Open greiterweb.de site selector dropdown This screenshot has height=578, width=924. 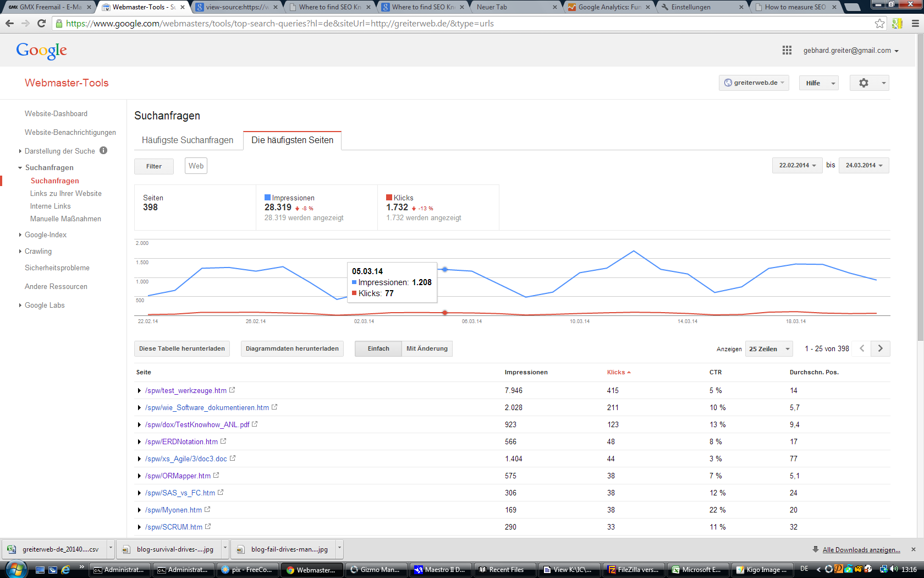754,83
